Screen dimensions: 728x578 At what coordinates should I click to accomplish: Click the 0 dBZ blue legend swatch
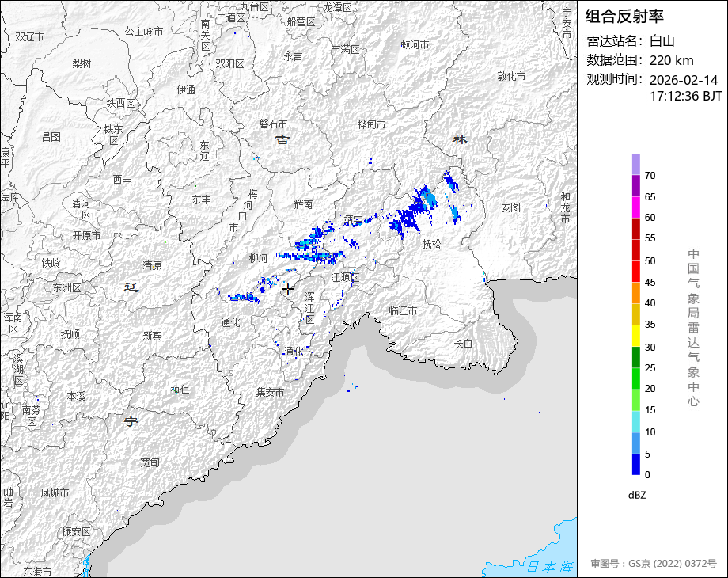tap(636, 464)
